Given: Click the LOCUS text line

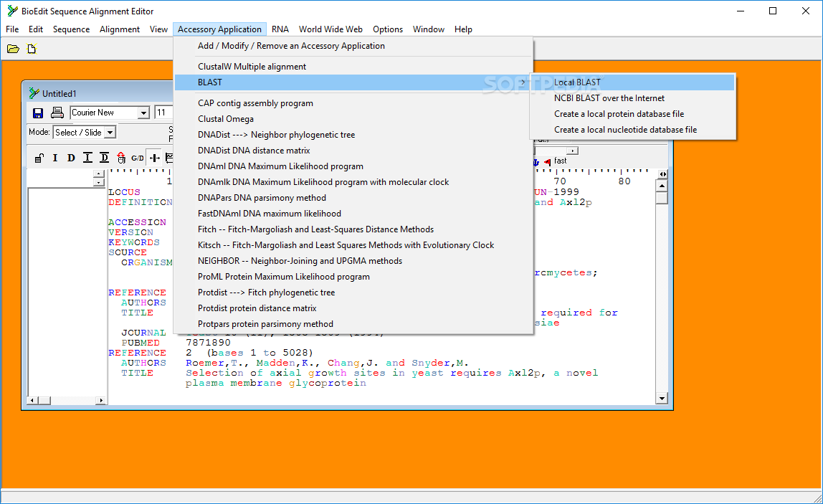Looking at the screenshot, I should click(125, 192).
